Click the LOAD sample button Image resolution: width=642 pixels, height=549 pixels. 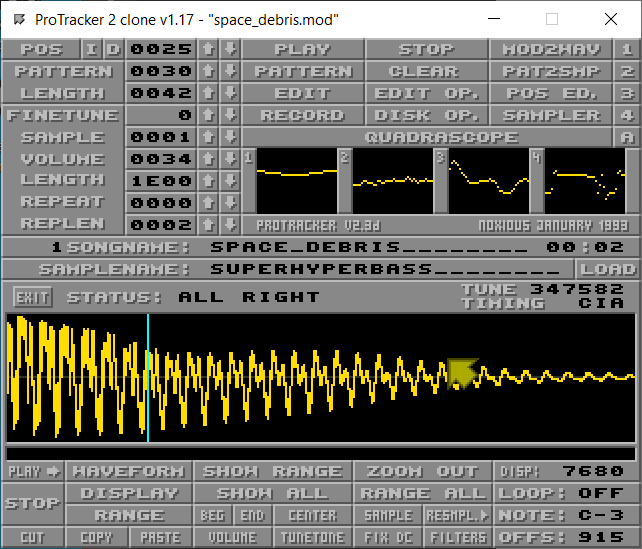point(607,269)
